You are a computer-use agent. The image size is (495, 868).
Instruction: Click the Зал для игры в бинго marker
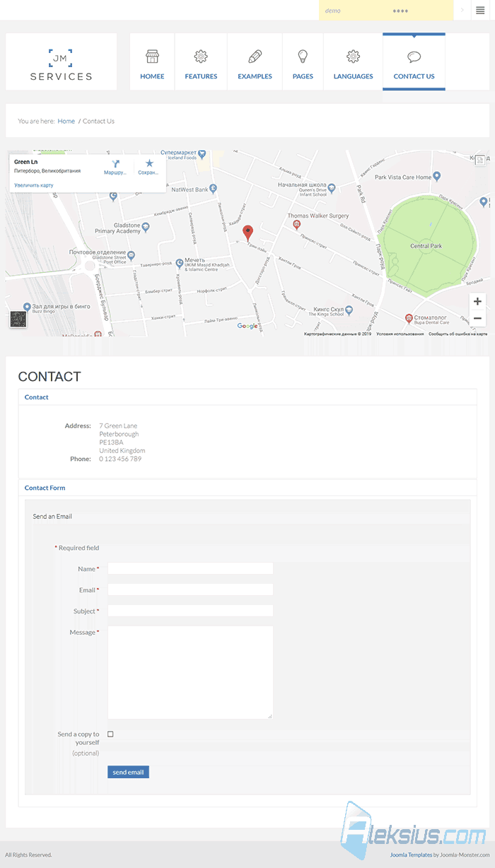[x=27, y=307]
